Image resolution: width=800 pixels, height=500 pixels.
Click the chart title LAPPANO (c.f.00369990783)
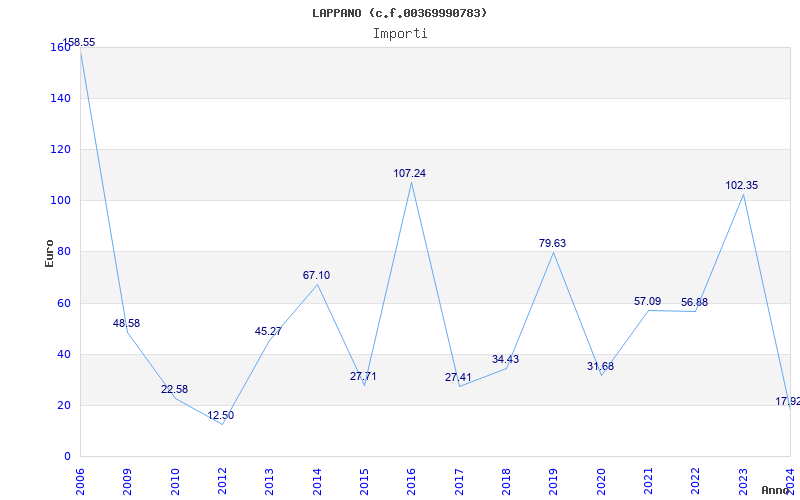[x=399, y=13]
